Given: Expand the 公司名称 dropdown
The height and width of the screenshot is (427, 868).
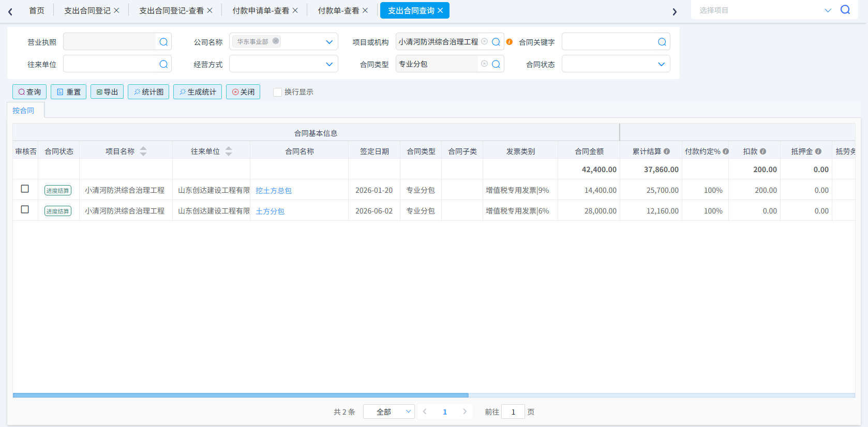Looking at the screenshot, I should 329,42.
